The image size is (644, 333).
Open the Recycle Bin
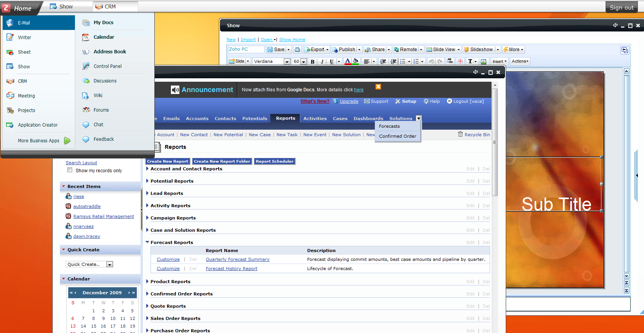[x=474, y=135]
